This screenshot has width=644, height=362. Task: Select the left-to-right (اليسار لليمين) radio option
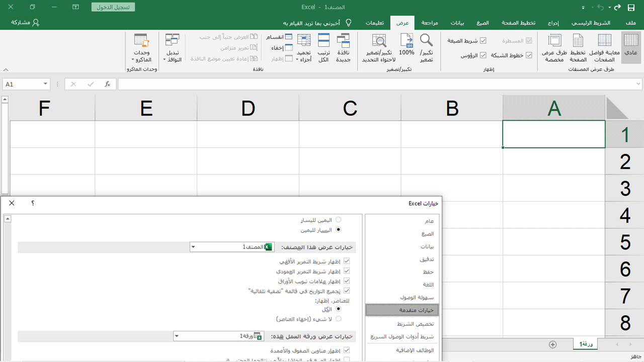click(x=338, y=230)
